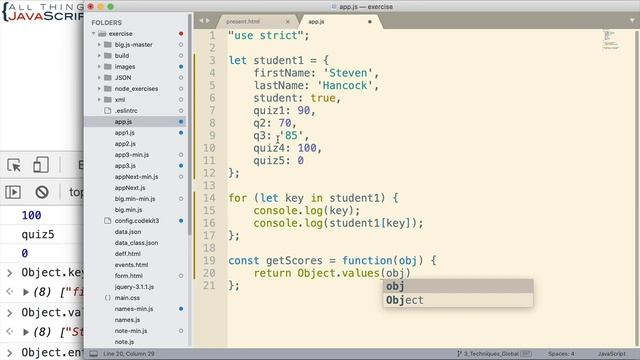The height and width of the screenshot is (360, 640).
Task: Select the DevTools inspect element icon
Action: [14, 165]
